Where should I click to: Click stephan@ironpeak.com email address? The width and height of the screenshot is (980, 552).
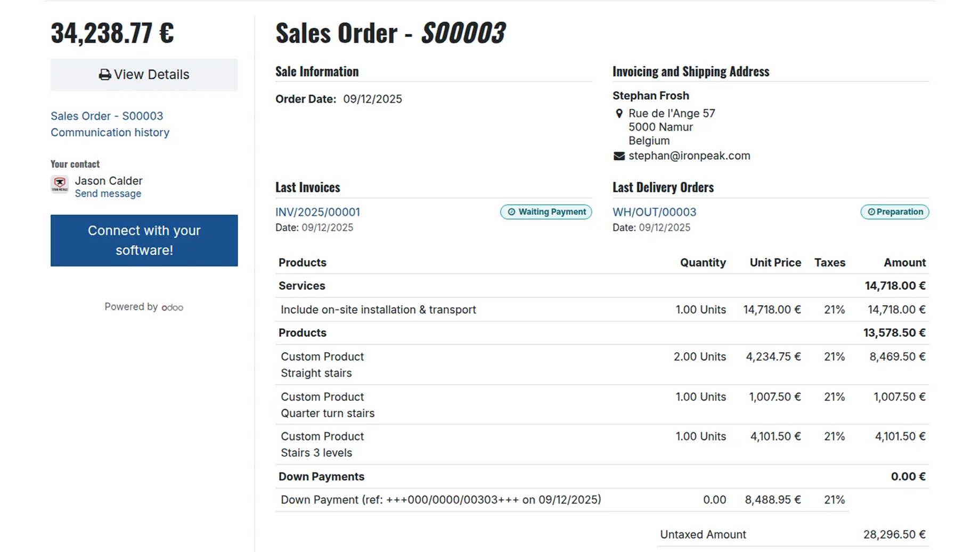689,156
